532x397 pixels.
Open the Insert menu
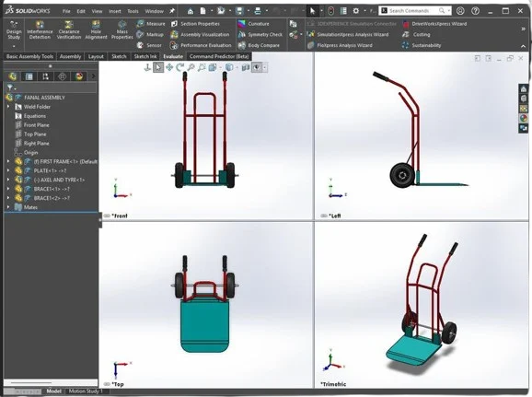pyautogui.click(x=115, y=11)
